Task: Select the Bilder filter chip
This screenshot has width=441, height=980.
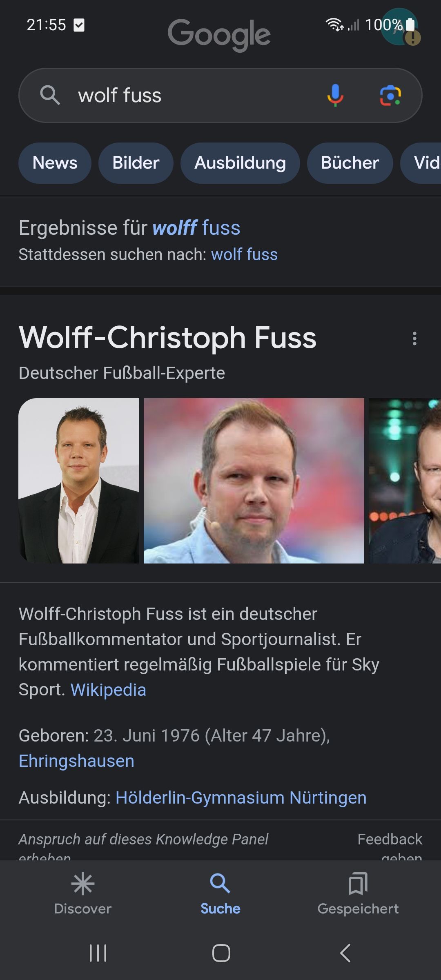Action: [136, 163]
